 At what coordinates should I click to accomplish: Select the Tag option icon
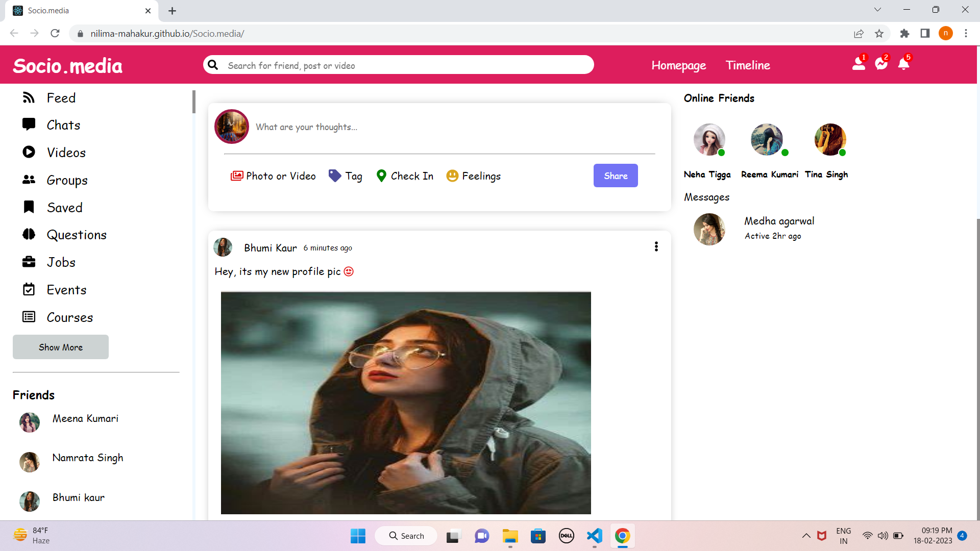click(x=335, y=176)
